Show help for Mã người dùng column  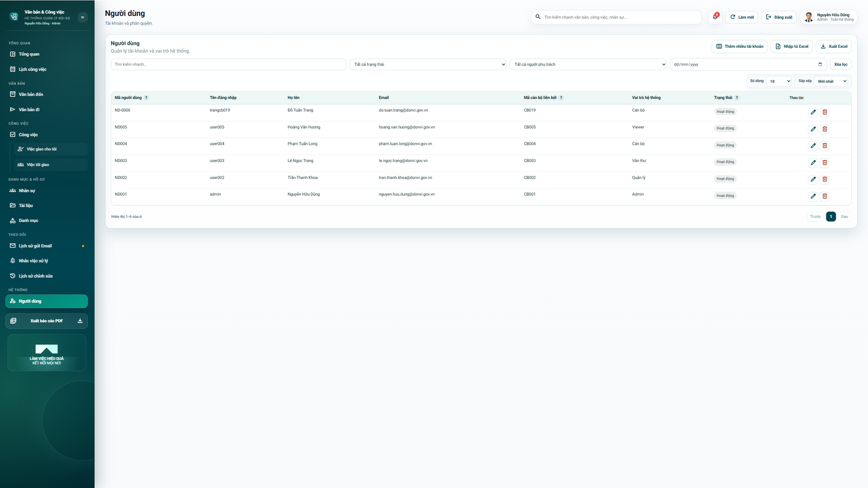[146, 98]
